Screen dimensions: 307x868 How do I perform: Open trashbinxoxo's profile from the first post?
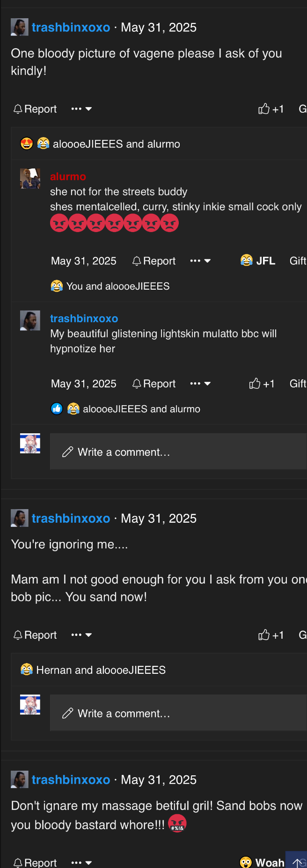click(x=71, y=28)
